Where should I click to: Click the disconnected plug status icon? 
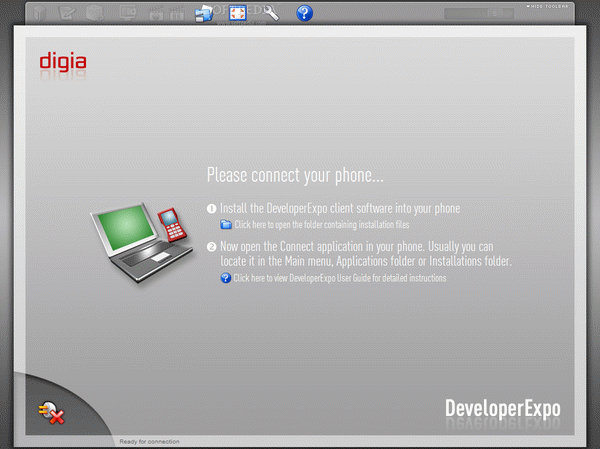click(x=51, y=413)
